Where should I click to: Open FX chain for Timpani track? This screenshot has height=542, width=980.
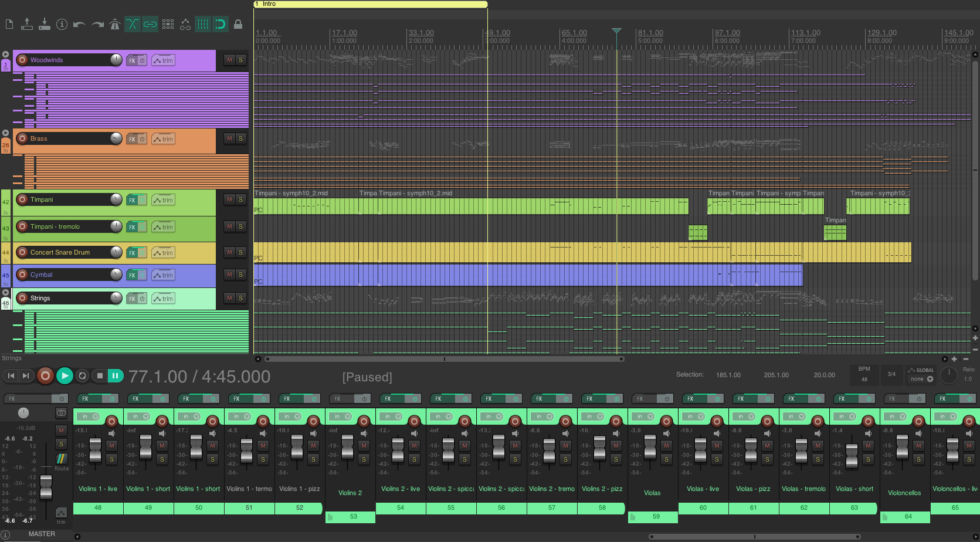point(132,200)
